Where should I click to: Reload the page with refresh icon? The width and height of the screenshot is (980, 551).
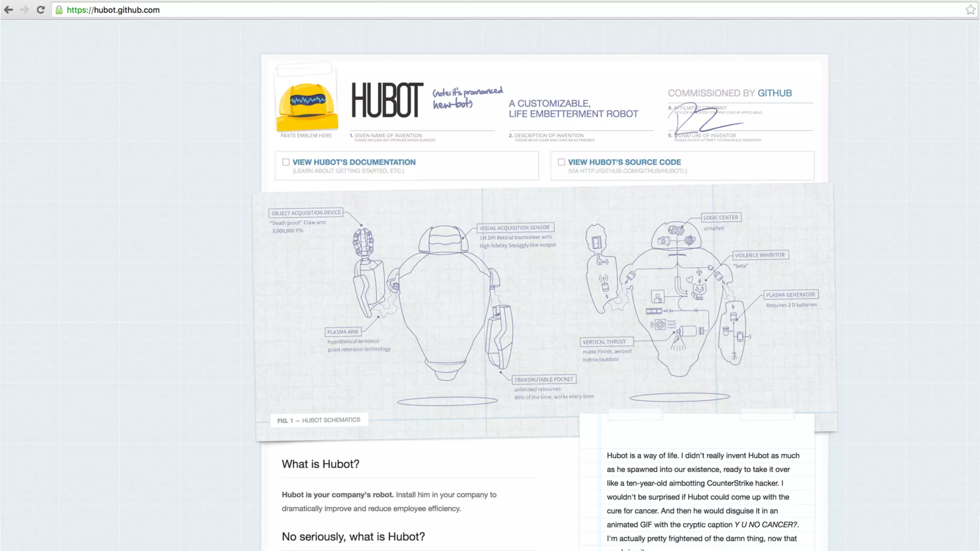[x=41, y=10]
